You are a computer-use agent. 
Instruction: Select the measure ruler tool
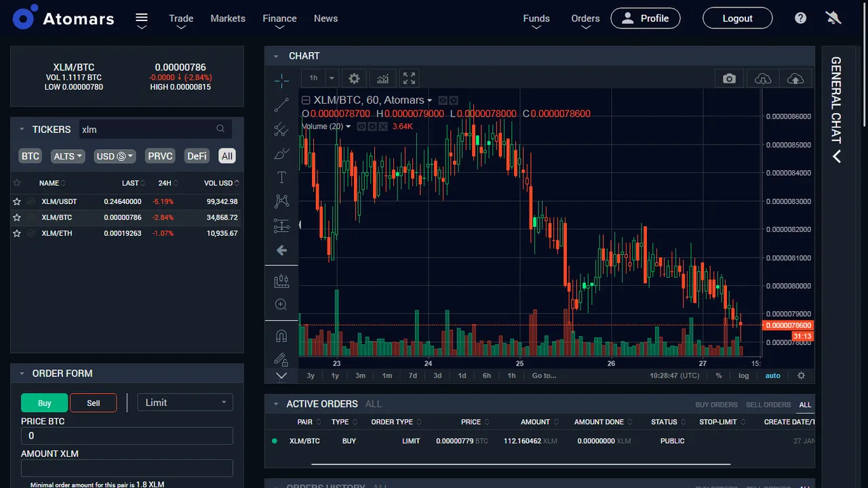tap(281, 281)
